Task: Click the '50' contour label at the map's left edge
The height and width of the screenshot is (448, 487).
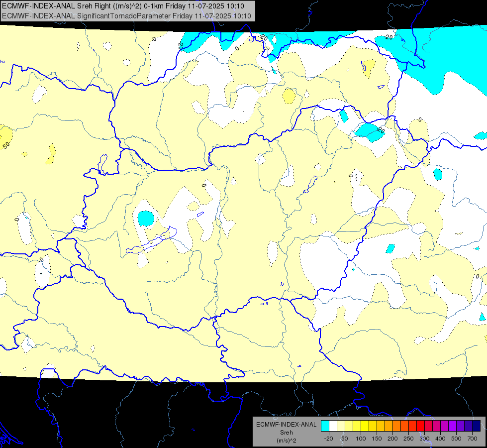Action: [x=6, y=145]
